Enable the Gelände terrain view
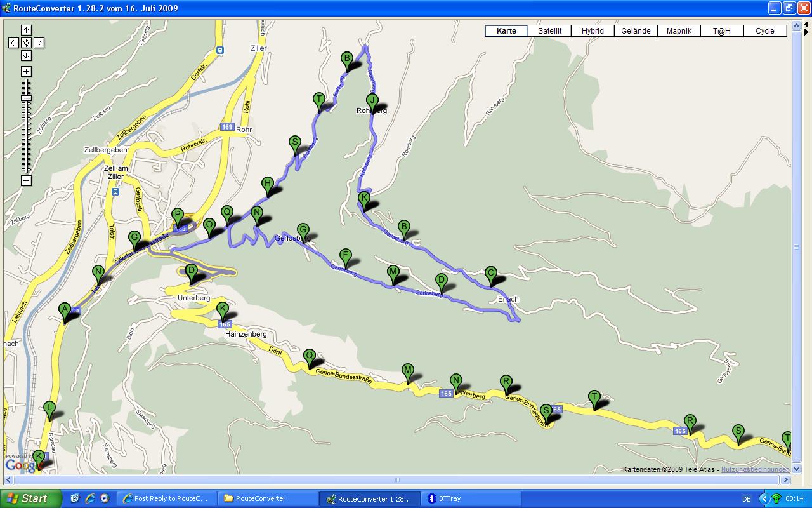Image resolution: width=812 pixels, height=508 pixels. coord(636,30)
